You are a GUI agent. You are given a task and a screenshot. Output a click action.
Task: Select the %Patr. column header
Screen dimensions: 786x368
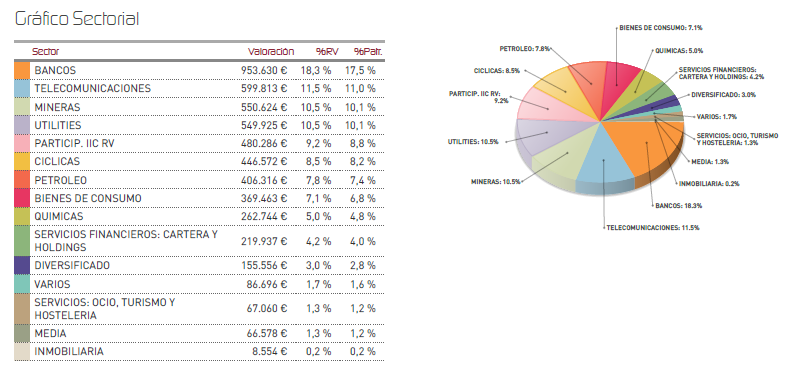click(x=368, y=52)
